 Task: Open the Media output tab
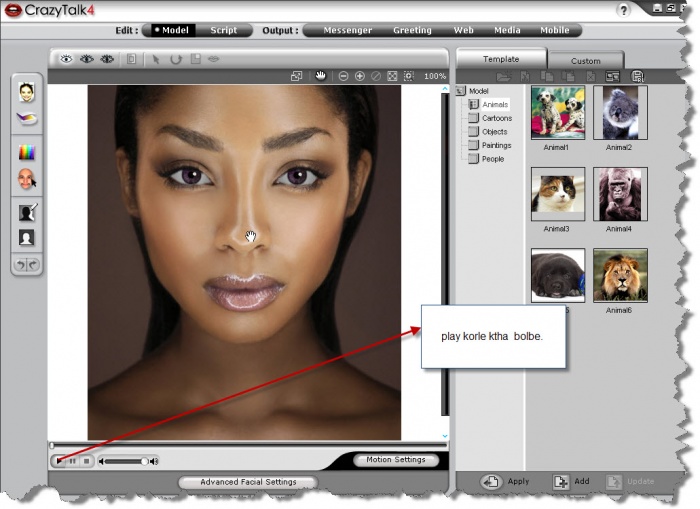507,30
